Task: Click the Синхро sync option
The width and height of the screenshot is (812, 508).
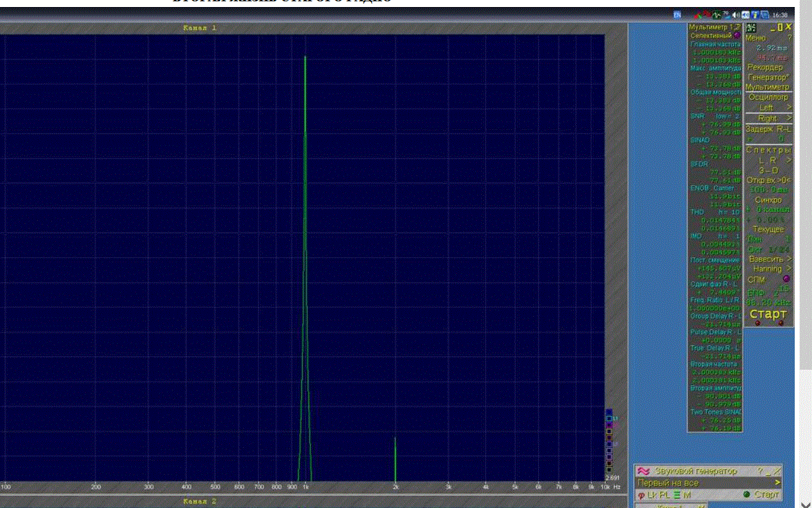Action: pyautogui.click(x=768, y=200)
